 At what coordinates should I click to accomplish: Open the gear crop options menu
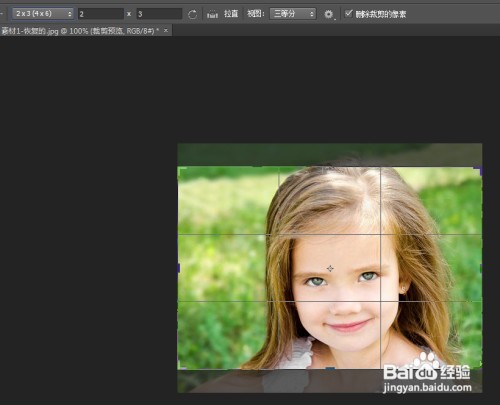328,14
